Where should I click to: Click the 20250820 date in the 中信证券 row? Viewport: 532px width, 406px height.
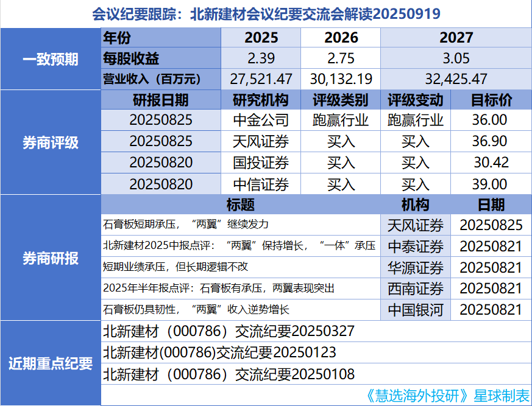(x=161, y=184)
